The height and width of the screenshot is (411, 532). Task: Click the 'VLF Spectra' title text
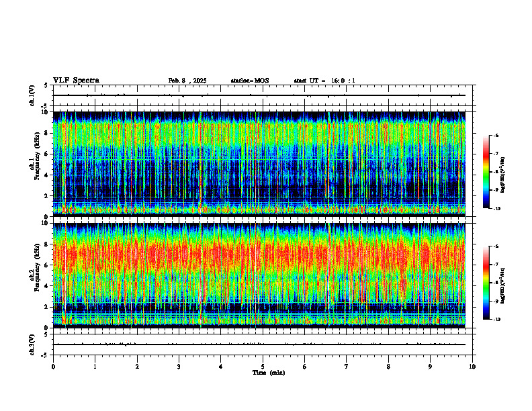tap(76, 81)
